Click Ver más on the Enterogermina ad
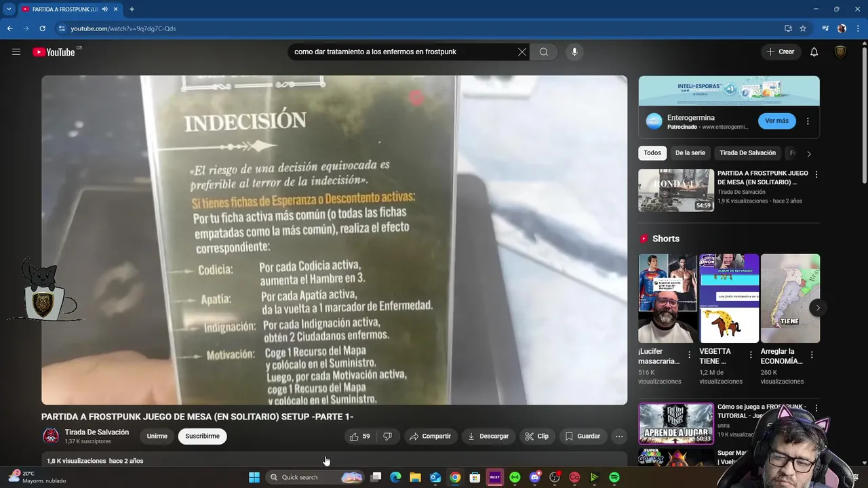The width and height of the screenshot is (868, 488). 777,121
